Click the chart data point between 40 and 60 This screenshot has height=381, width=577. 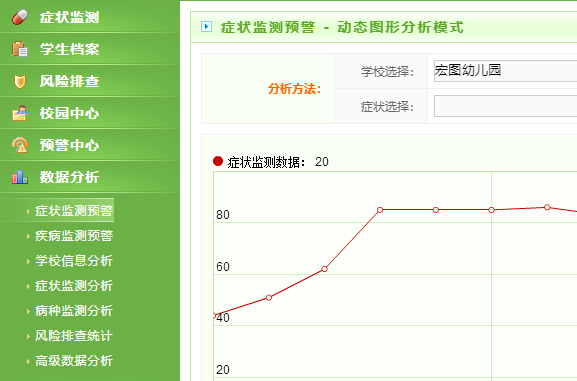pos(269,297)
